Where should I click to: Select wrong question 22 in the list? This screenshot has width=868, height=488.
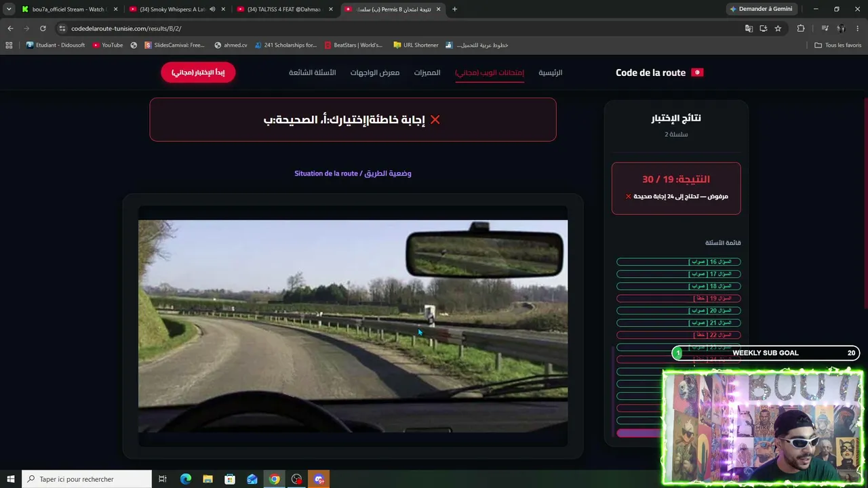(679, 335)
